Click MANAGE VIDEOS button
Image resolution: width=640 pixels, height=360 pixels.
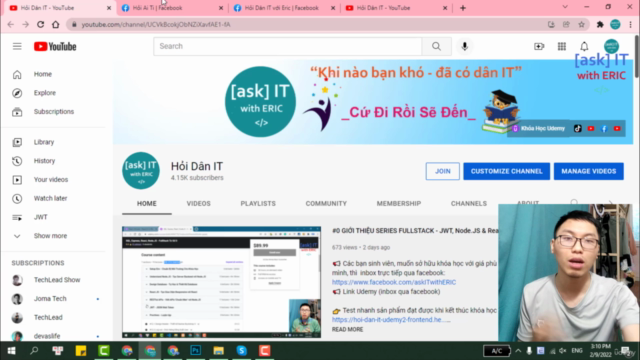coord(589,171)
